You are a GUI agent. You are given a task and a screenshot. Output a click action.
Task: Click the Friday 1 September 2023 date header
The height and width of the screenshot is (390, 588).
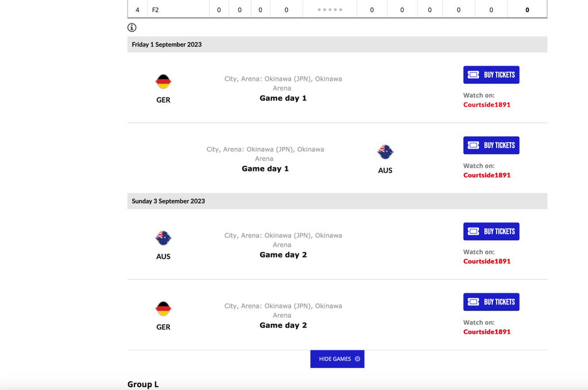tap(167, 45)
